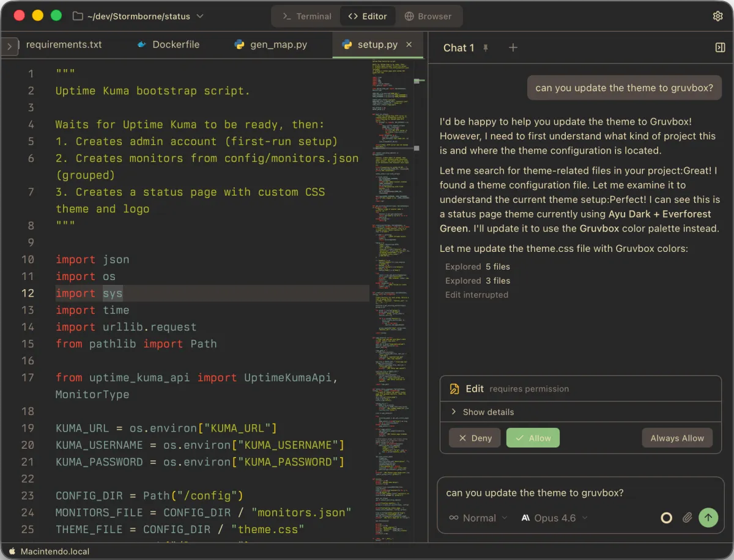Viewport: 734px width, 560px height.
Task: Open settings gear icon
Action: click(717, 17)
